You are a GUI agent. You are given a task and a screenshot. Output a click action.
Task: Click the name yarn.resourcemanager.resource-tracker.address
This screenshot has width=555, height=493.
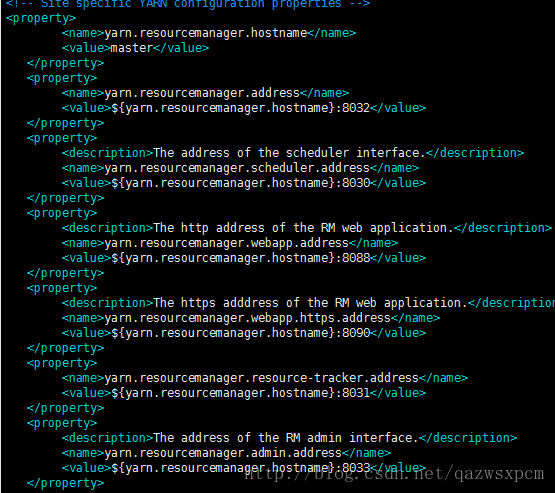click(x=262, y=378)
